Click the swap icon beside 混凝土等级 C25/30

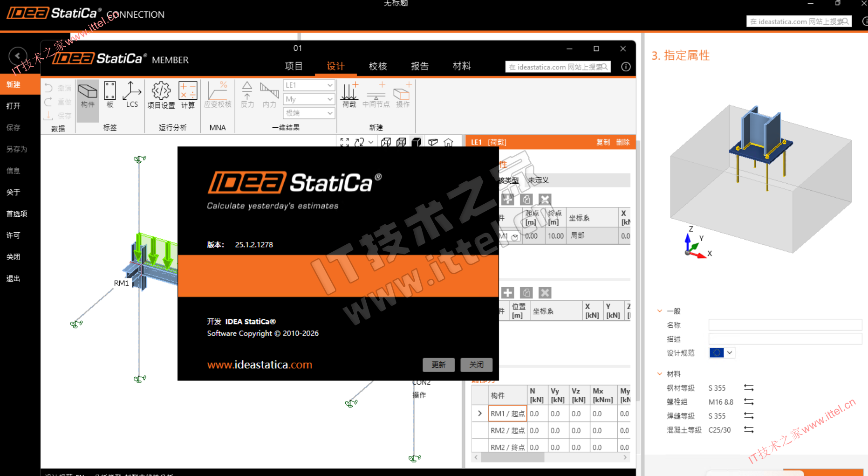pyautogui.click(x=749, y=430)
